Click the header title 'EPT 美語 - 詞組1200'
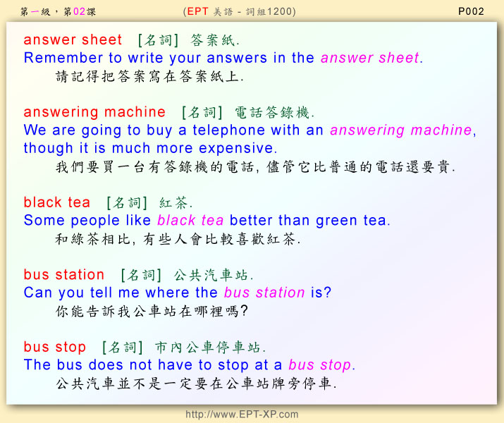 (240, 11)
